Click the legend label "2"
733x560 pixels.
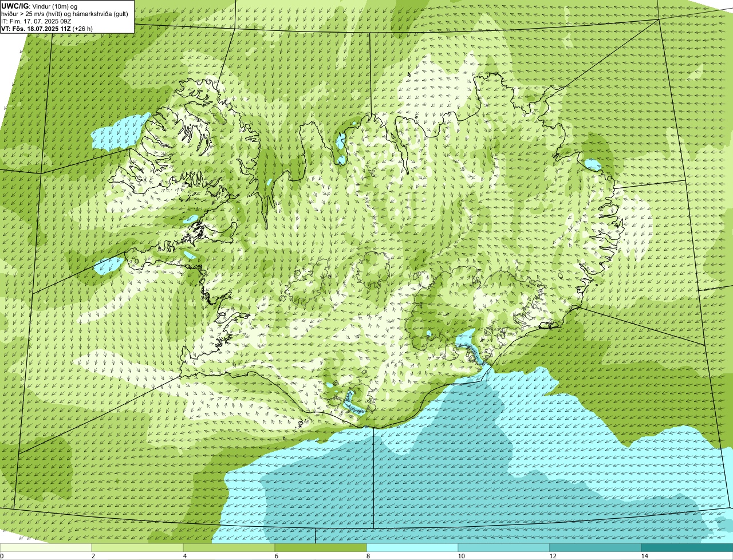click(93, 556)
